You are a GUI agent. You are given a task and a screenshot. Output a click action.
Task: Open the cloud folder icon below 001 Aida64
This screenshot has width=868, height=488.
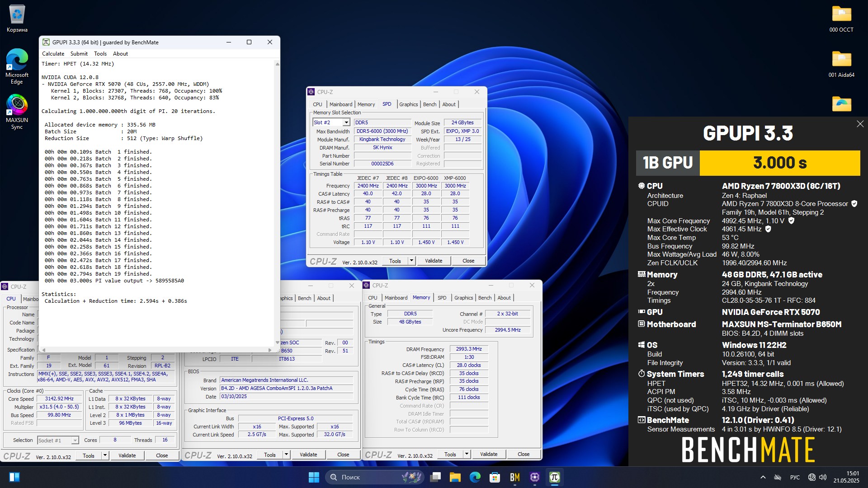841,104
